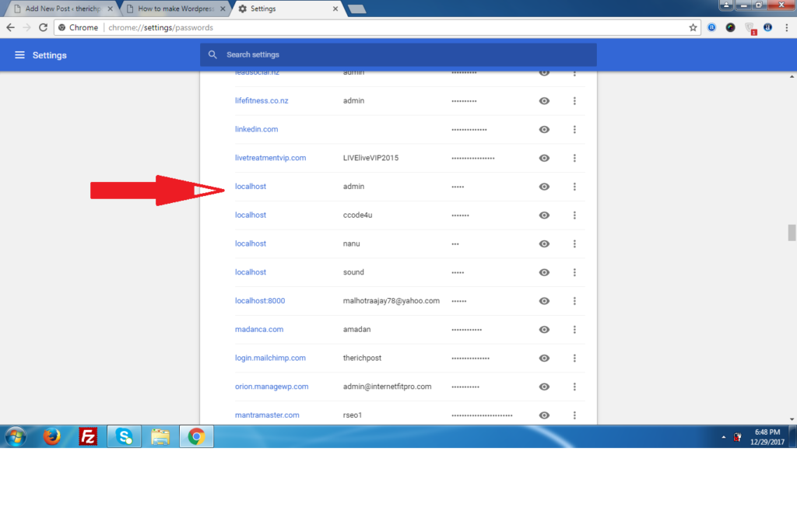Open the orion.managewp.com link
Screen dimensions: 797x532
point(272,387)
